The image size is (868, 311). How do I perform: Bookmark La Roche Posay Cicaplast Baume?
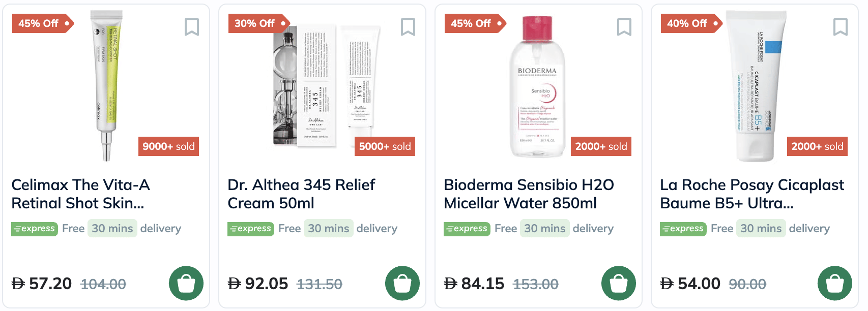point(840,27)
